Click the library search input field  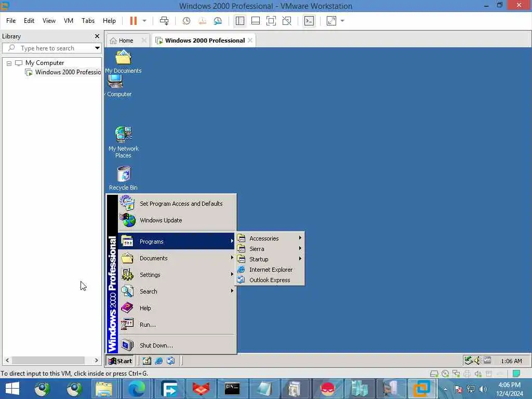pos(51,48)
